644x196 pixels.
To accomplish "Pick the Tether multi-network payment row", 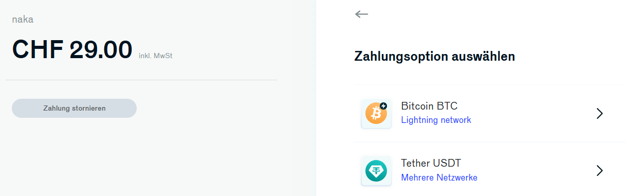I will click(x=489, y=171).
